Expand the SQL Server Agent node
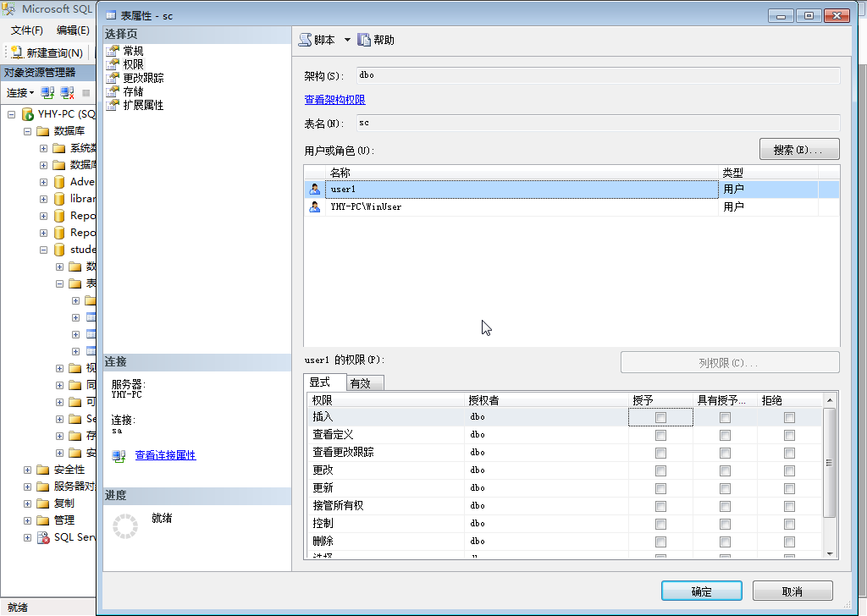Image resolution: width=867 pixels, height=616 pixels. 27,537
